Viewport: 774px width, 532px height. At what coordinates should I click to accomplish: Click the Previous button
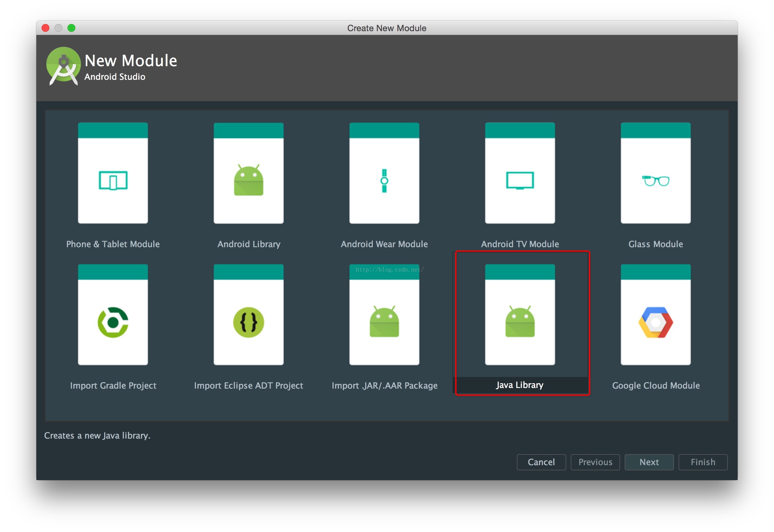click(595, 462)
